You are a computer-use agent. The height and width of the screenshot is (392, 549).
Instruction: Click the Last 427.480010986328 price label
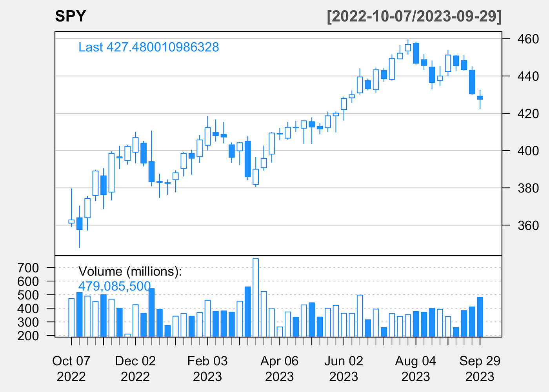(149, 47)
